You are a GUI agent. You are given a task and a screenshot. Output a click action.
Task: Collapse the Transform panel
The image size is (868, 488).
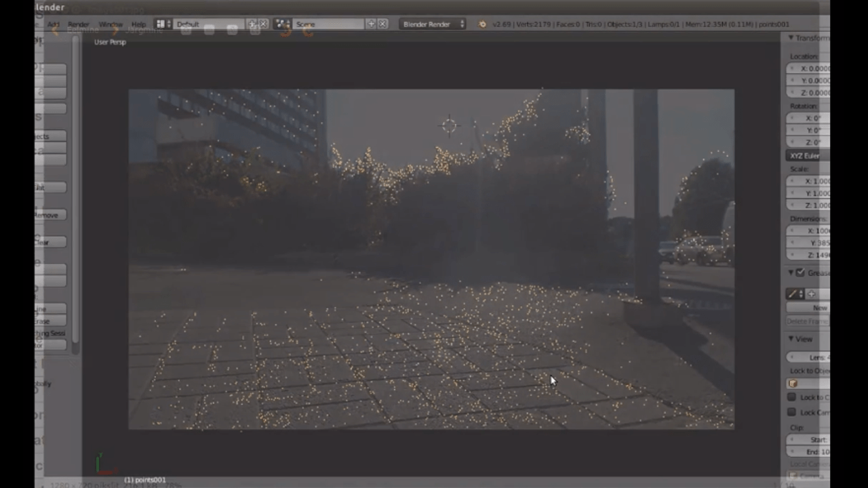click(x=791, y=38)
